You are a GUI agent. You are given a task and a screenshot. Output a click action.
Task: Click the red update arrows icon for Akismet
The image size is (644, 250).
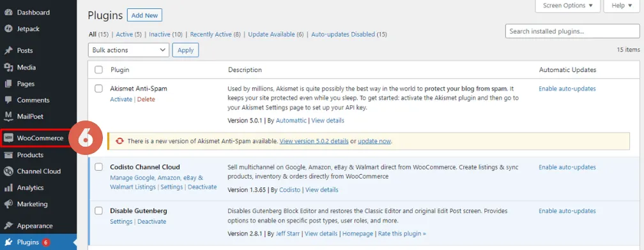pyautogui.click(x=119, y=141)
